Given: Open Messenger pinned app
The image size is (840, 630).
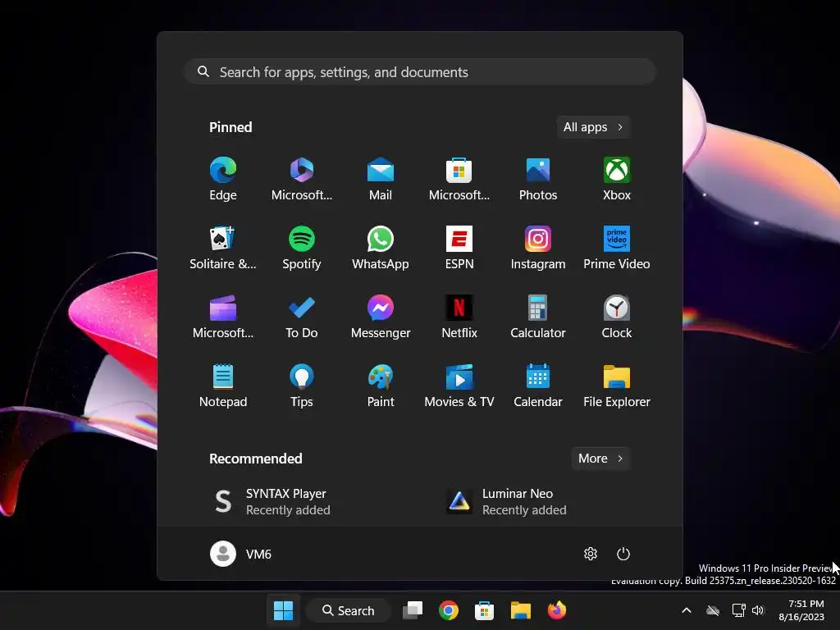Looking at the screenshot, I should point(381,317).
